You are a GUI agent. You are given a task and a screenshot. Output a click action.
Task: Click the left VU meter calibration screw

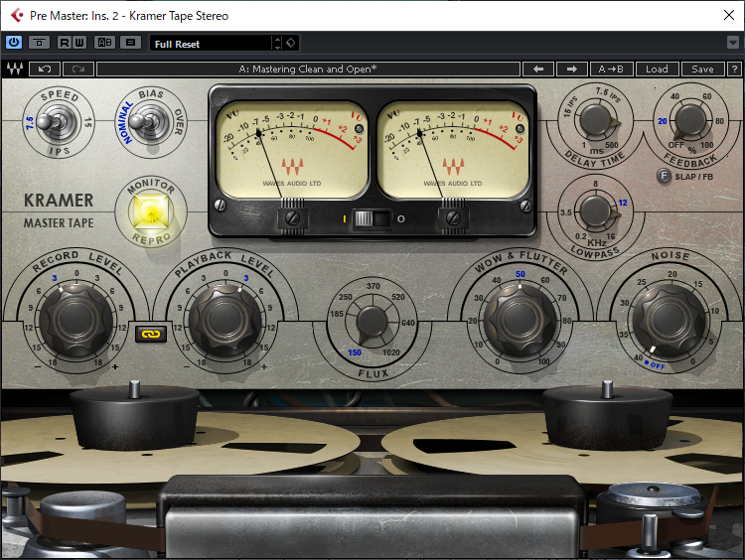coord(292,218)
